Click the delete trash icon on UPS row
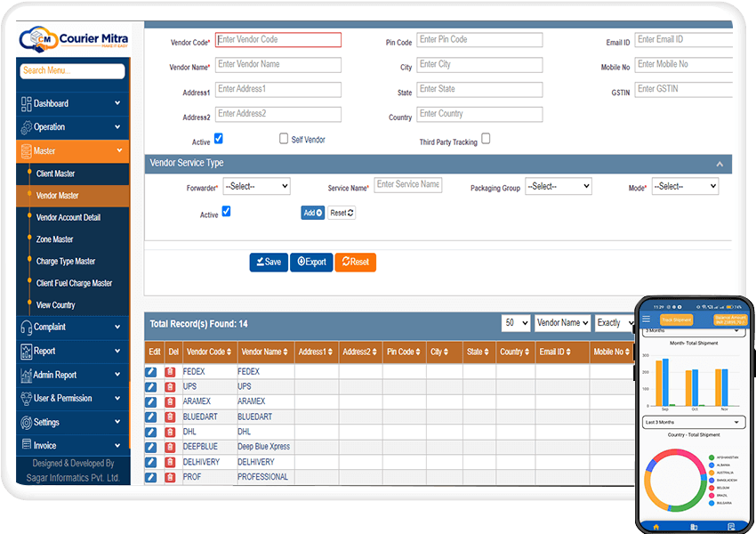Image resolution: width=756 pixels, height=534 pixels. pos(169,386)
